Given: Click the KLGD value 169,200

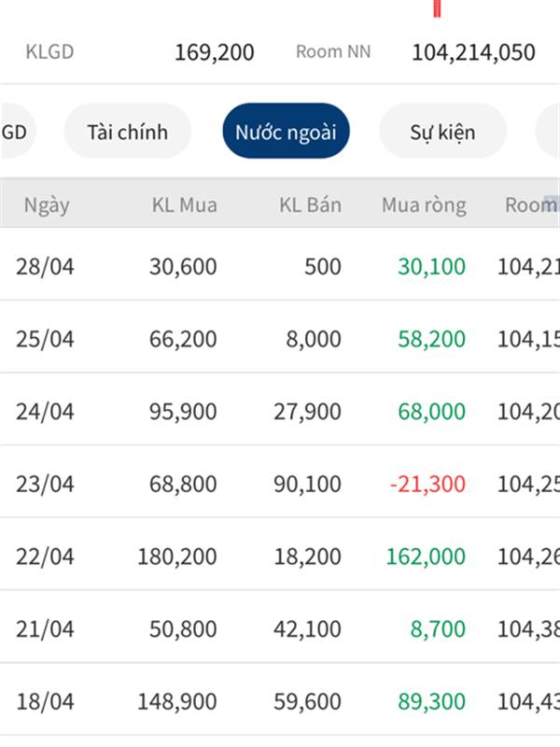Looking at the screenshot, I should coord(215,52).
